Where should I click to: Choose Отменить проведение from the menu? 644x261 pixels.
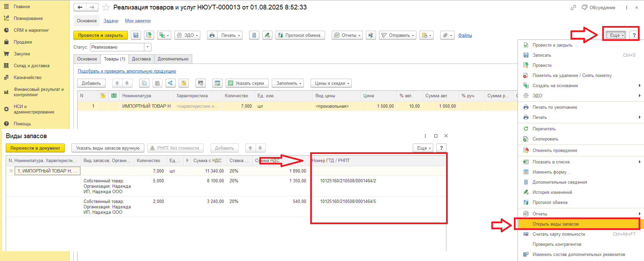tap(555, 150)
